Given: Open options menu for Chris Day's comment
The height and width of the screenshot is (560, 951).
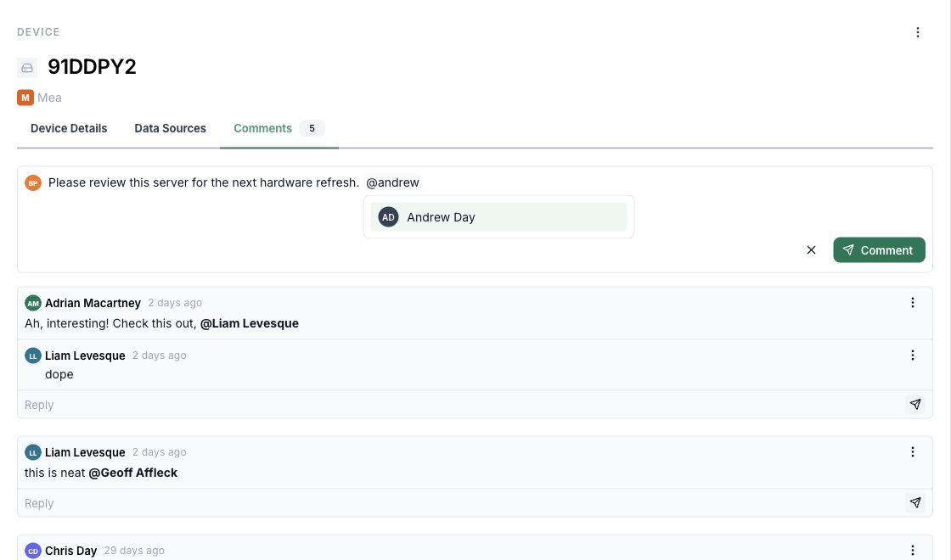Looking at the screenshot, I should [913, 551].
